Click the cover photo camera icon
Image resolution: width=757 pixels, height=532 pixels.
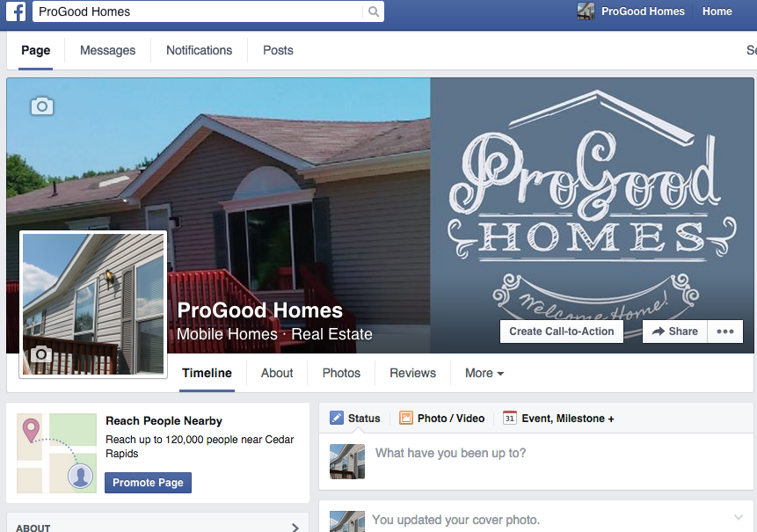(42, 106)
